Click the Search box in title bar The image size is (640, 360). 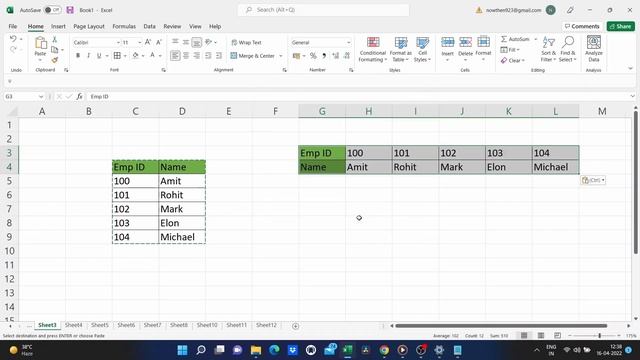click(x=323, y=10)
